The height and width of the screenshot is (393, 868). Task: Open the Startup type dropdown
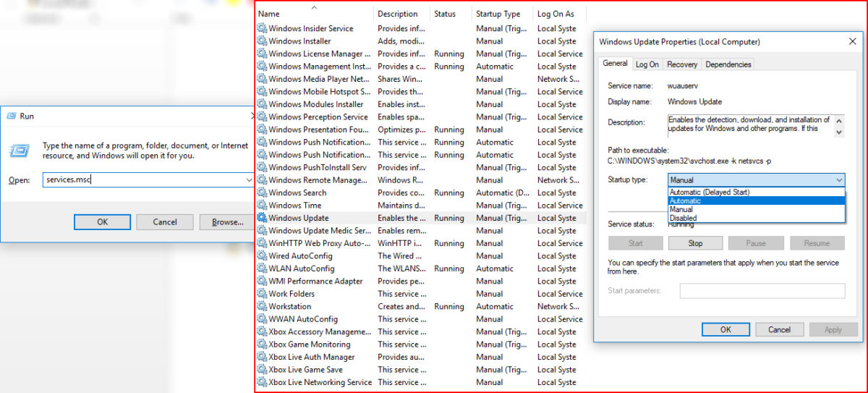[x=756, y=180]
